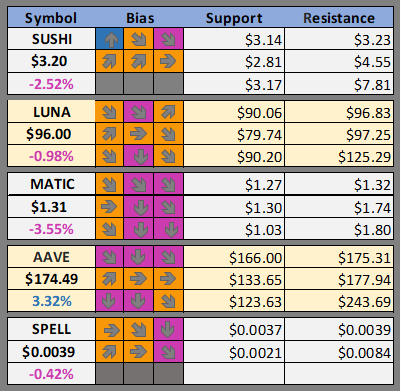Select the SUSHI price $3.20
Viewport: 401px width, 392px height.
click(49, 61)
